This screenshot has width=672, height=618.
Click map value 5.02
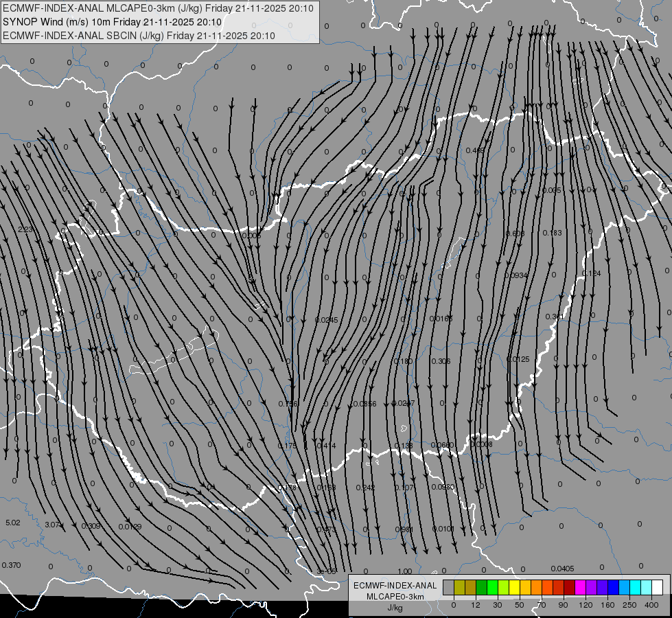[13, 523]
